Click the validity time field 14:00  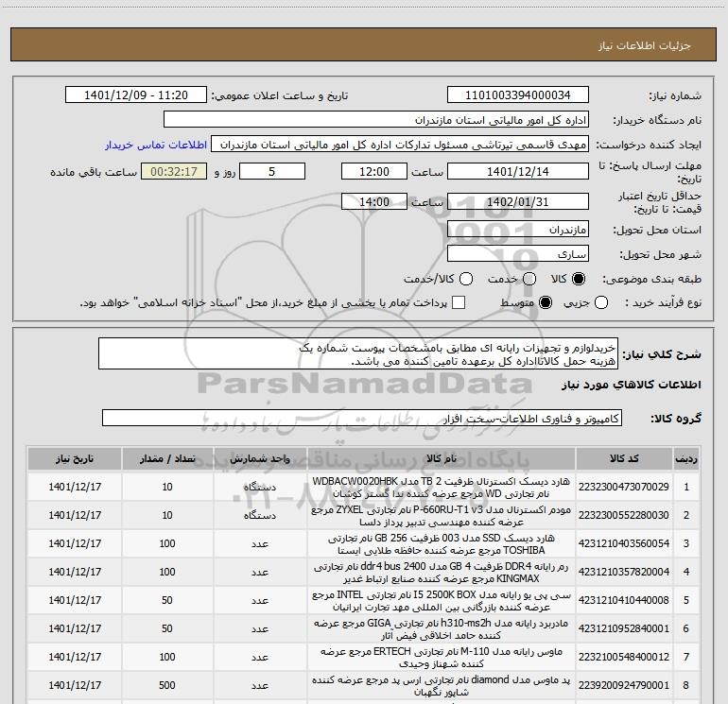[x=374, y=201]
